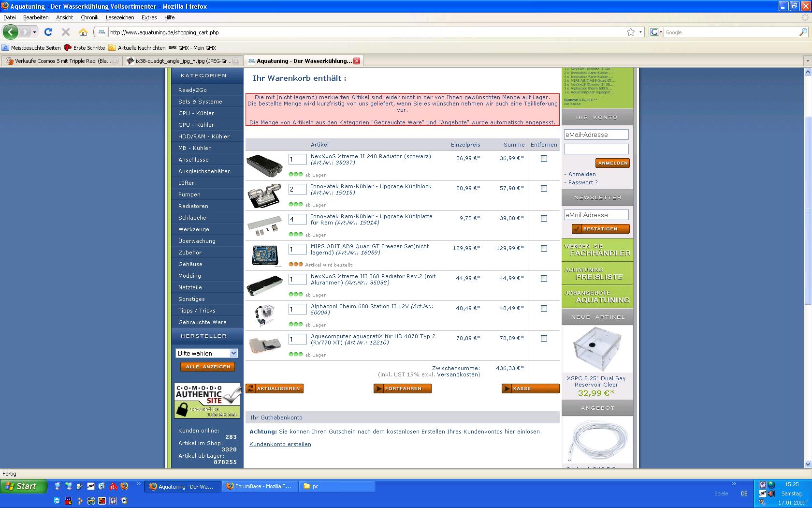
Task: Proceed to checkout with Kasse button
Action: [531, 388]
